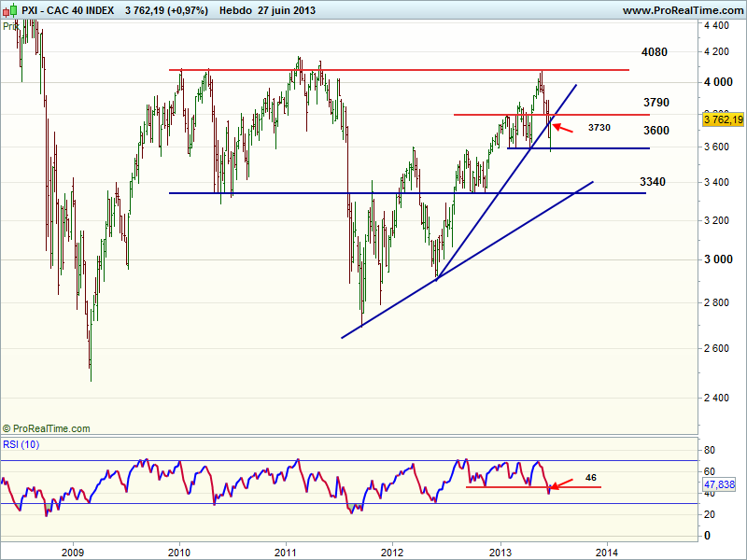Click the 2009 marker on time axis

click(x=73, y=550)
